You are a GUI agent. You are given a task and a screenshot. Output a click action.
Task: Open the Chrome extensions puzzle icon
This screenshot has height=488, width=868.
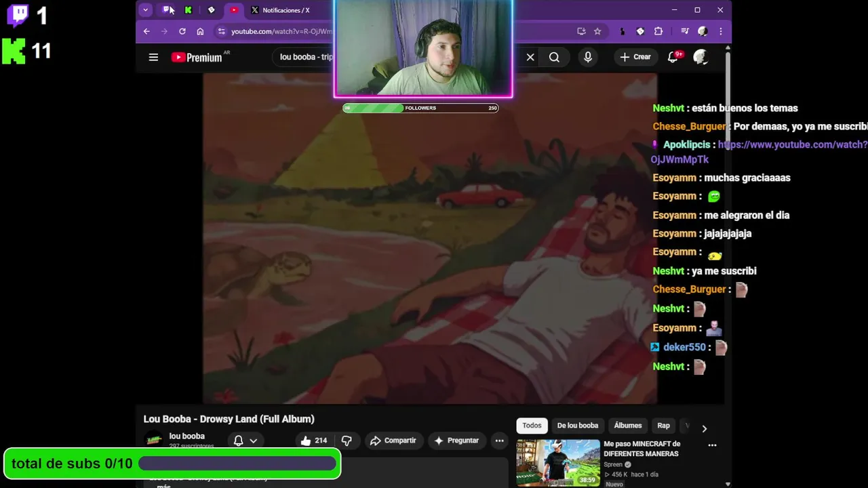(x=658, y=31)
